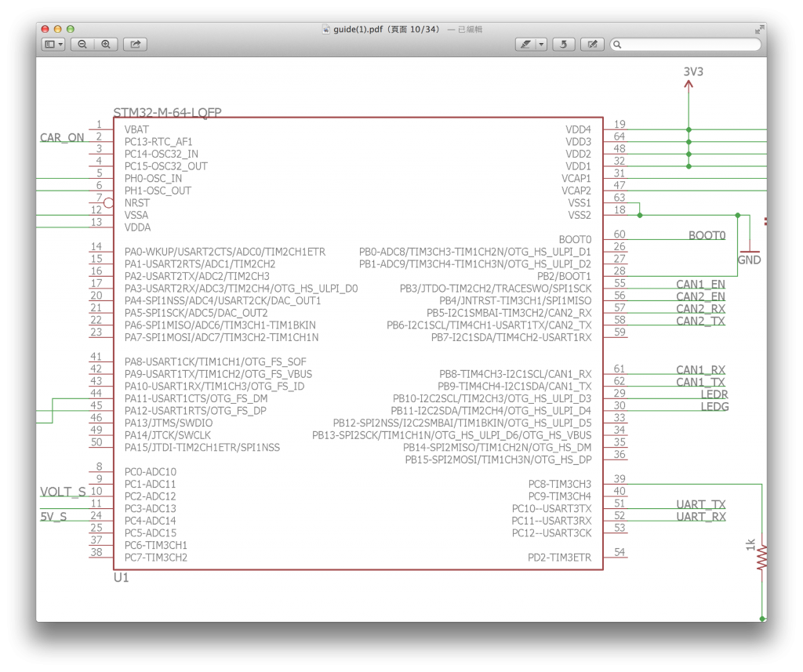This screenshot has width=803, height=672.
Task: Click the PC13-RTC_AF1 pin label
Action: point(158,142)
